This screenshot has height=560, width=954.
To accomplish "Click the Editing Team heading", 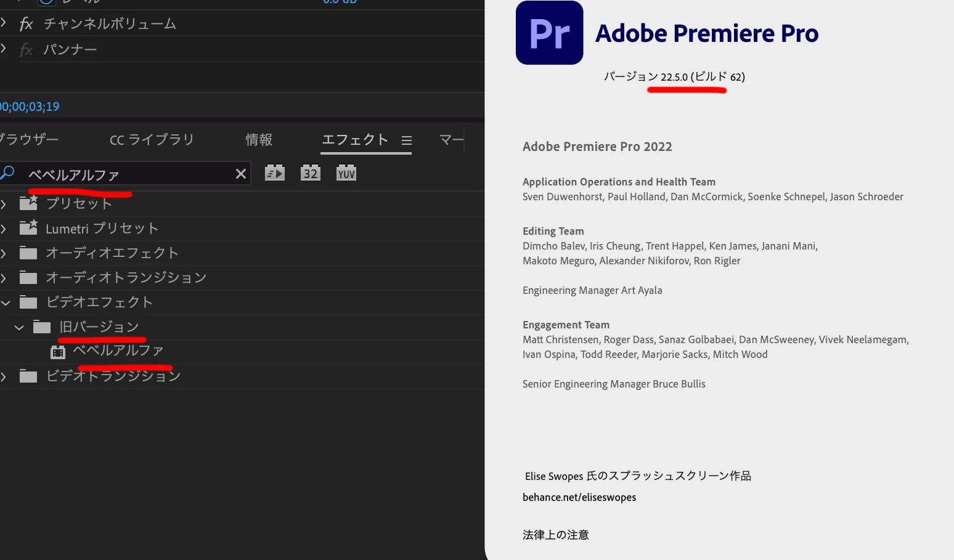I will click(x=553, y=231).
